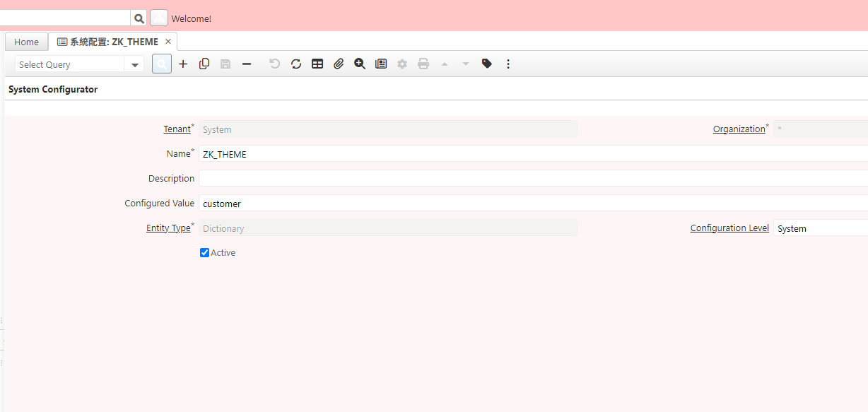The width and height of the screenshot is (868, 412).
Task: Click the Configured Value input field
Action: tap(530, 204)
